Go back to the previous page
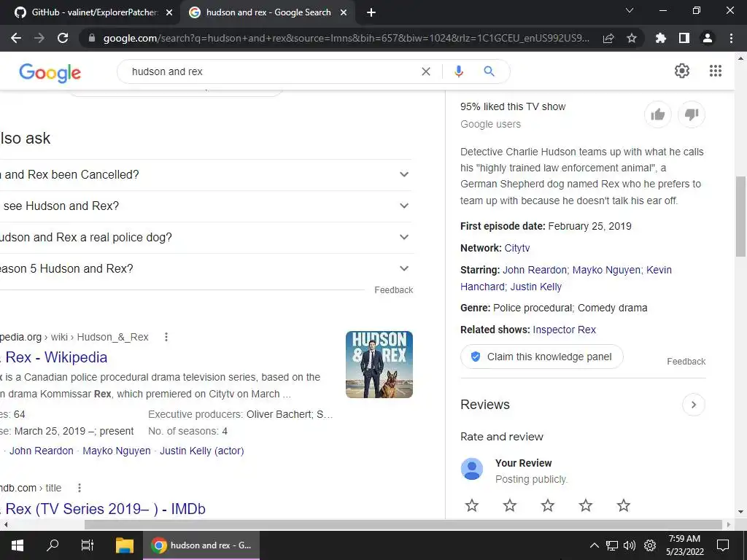The width and height of the screenshot is (747, 560). 16,38
